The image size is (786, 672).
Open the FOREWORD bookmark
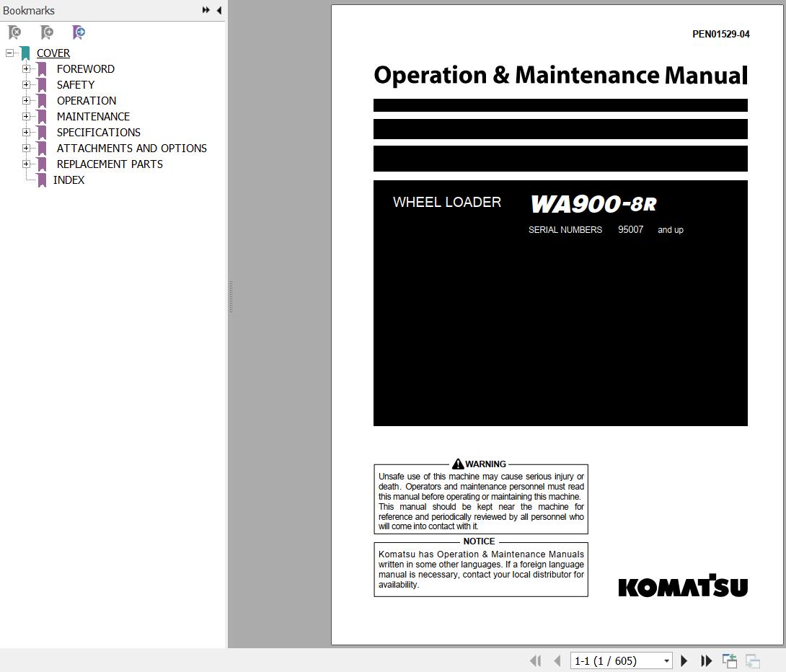(x=86, y=68)
